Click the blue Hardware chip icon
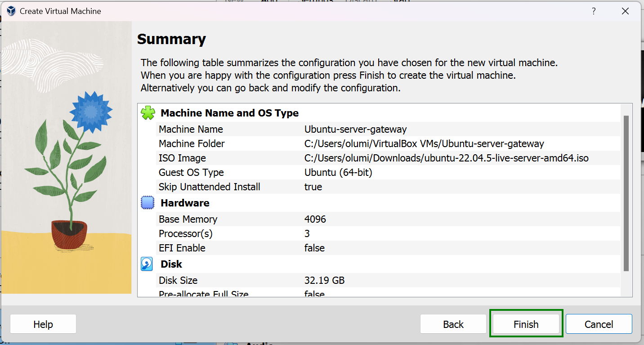This screenshot has height=345, width=644. point(148,203)
